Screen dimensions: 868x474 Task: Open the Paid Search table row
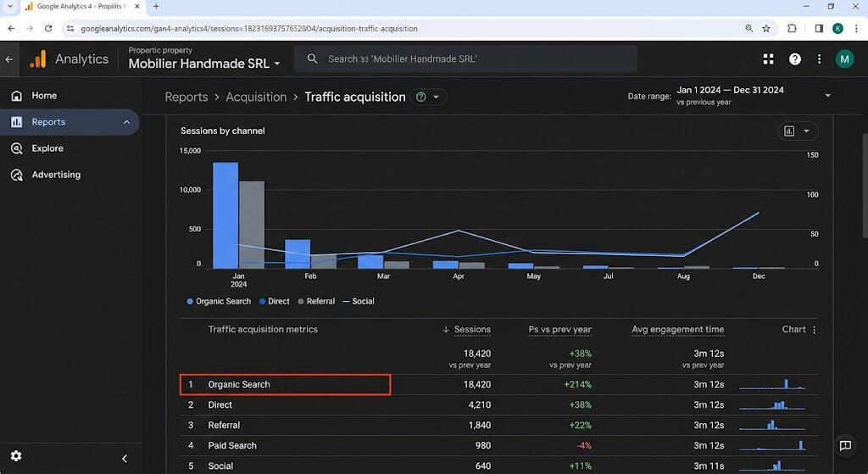(x=499, y=446)
